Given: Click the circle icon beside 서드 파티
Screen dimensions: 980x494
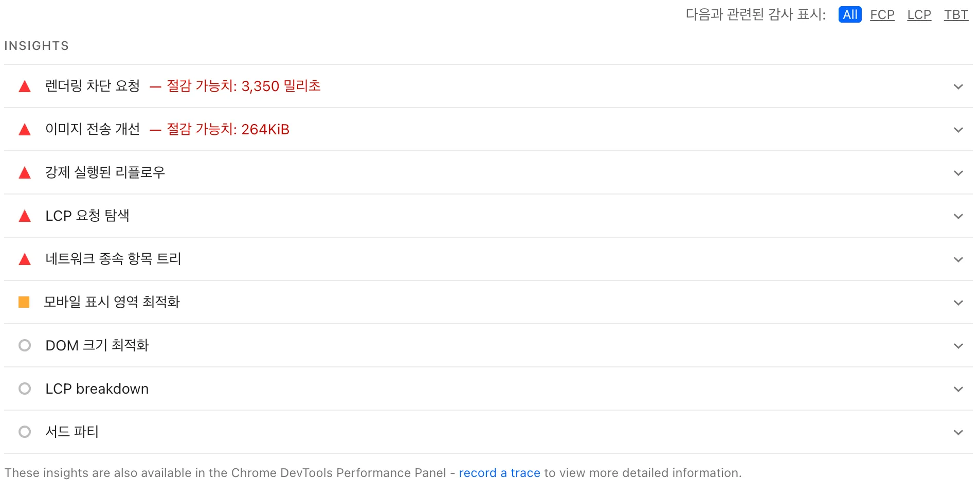Looking at the screenshot, I should click(x=25, y=432).
